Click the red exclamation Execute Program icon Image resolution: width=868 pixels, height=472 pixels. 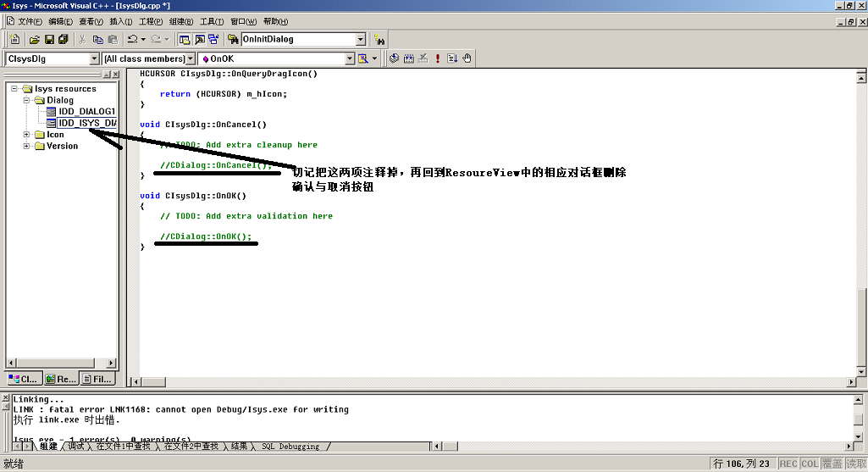point(437,58)
